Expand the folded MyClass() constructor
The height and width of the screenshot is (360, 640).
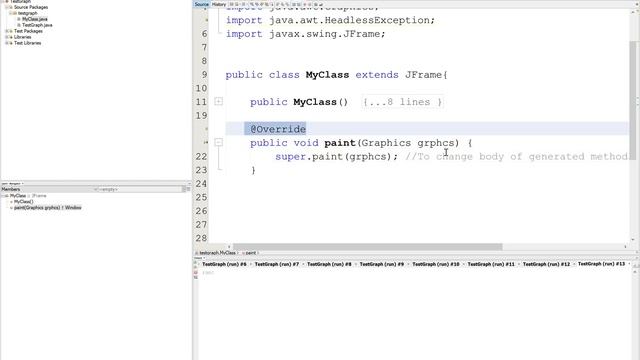point(219,101)
